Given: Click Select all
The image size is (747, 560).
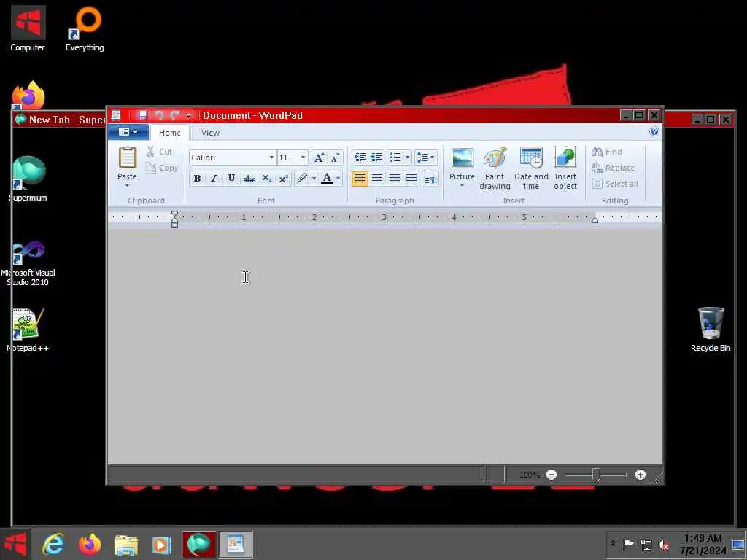Looking at the screenshot, I should [615, 184].
